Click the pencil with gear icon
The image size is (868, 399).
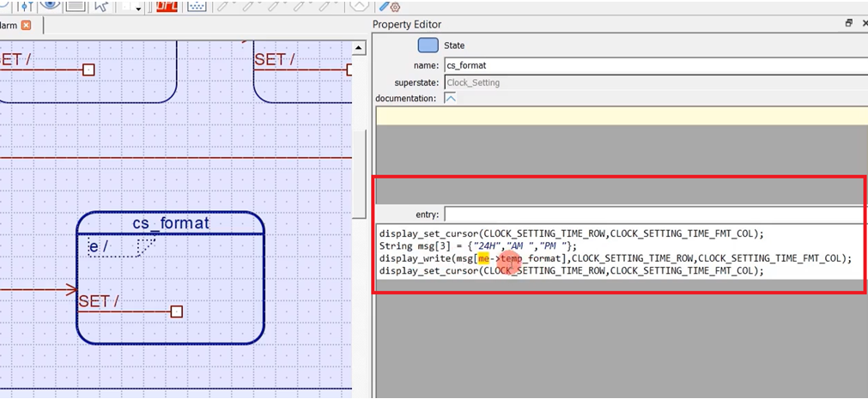point(390,6)
